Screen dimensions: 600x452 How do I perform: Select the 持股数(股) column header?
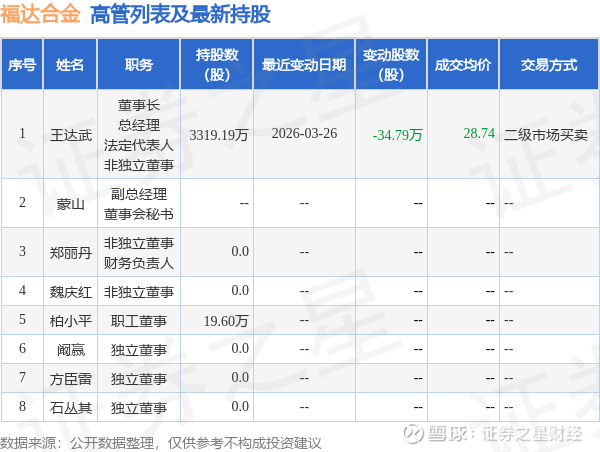point(217,64)
